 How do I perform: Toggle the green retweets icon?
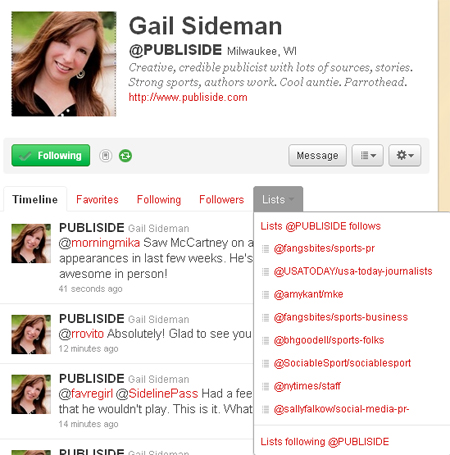click(x=125, y=156)
